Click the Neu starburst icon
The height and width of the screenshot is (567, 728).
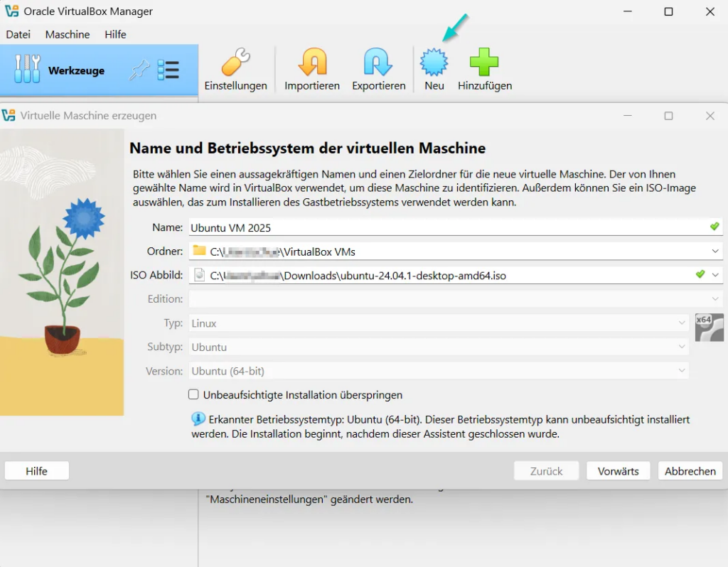click(x=434, y=63)
